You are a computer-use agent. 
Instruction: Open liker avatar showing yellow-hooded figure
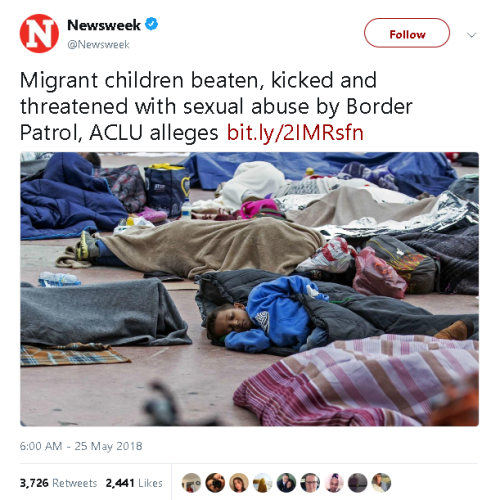coord(262,483)
